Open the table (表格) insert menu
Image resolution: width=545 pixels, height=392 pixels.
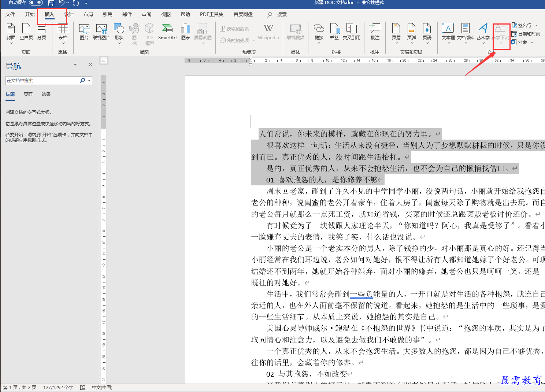[63, 33]
